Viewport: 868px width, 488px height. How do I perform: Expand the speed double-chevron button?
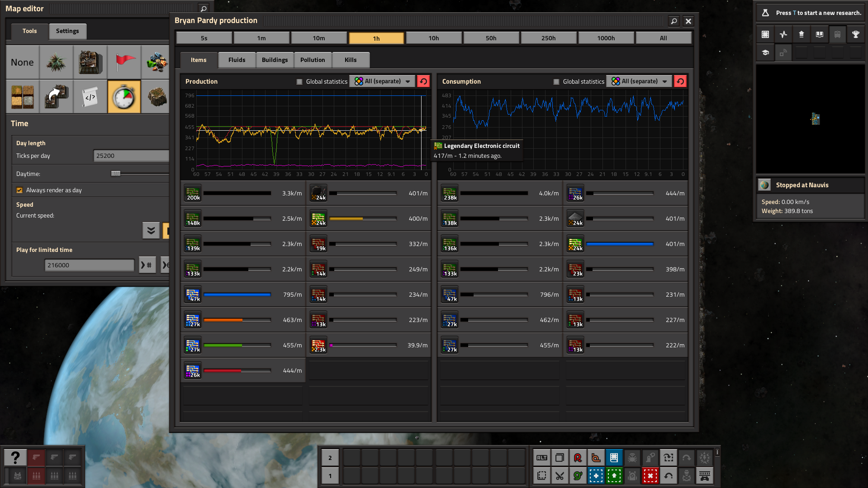click(x=151, y=230)
